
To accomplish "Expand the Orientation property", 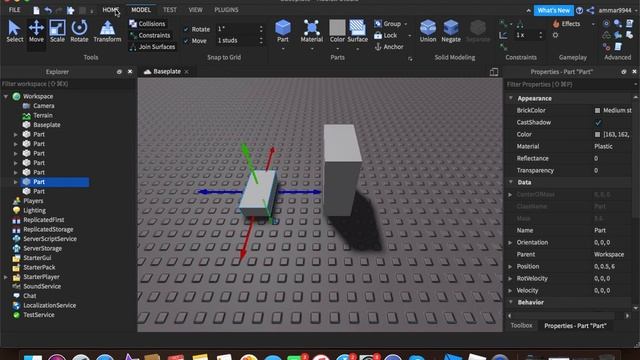I will (x=510, y=242).
